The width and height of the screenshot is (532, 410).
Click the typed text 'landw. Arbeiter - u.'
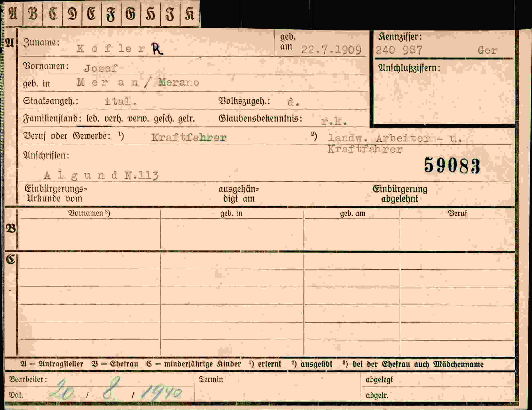pos(395,138)
